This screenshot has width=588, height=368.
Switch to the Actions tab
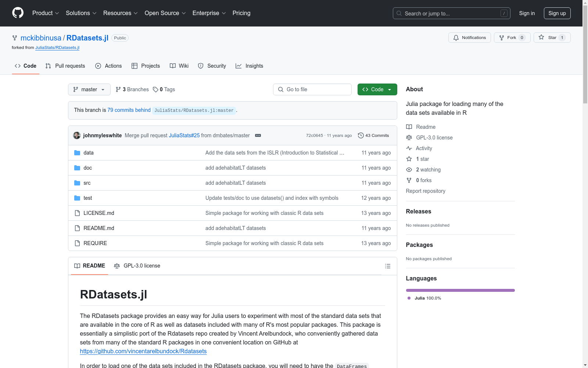[x=108, y=66]
